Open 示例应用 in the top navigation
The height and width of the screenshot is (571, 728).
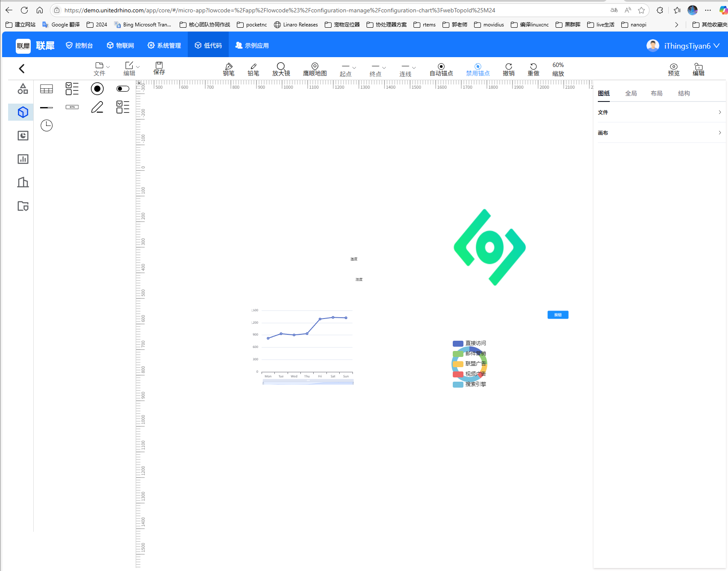click(x=252, y=45)
